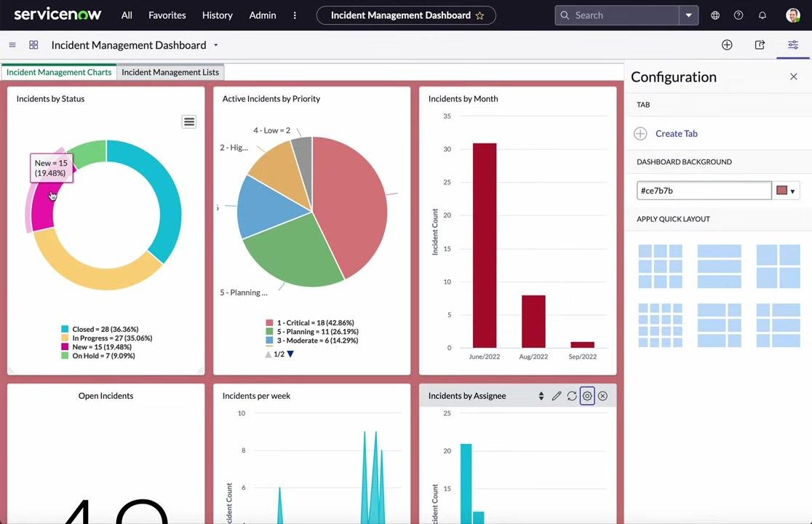Open the more options vertical dots menu

pos(295,15)
